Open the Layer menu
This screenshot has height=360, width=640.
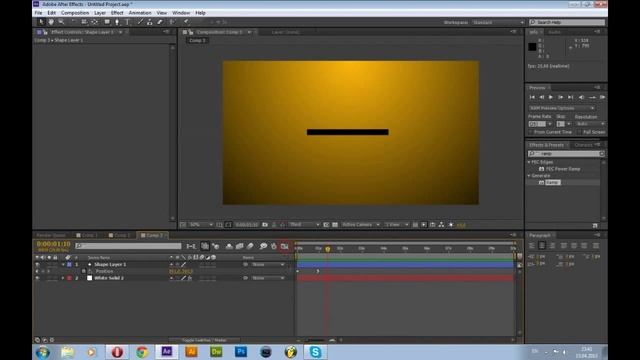click(x=100, y=13)
